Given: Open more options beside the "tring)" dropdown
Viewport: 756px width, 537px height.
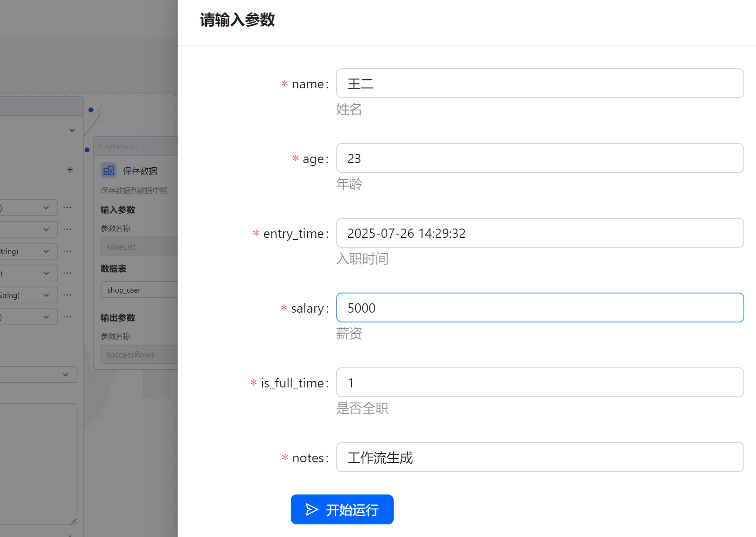Looking at the screenshot, I should pyautogui.click(x=67, y=251).
